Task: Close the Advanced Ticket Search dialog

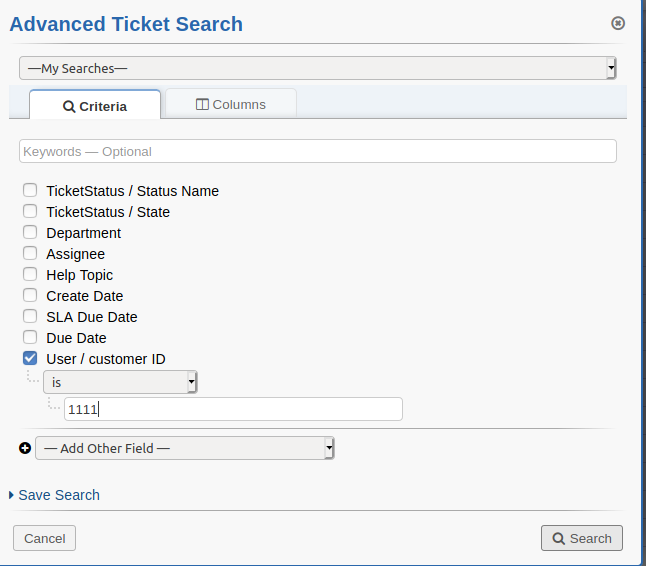Action: click(618, 23)
